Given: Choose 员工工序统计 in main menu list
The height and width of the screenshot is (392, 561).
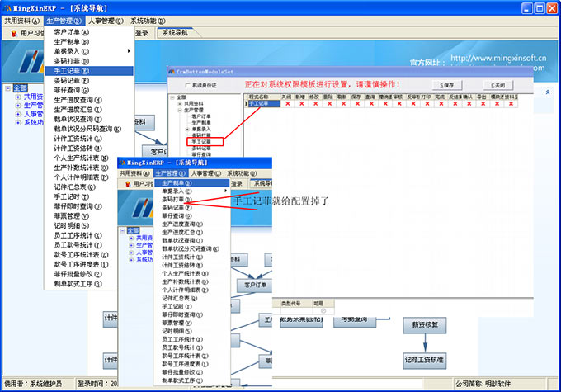Looking at the screenshot, I should coord(81,235).
